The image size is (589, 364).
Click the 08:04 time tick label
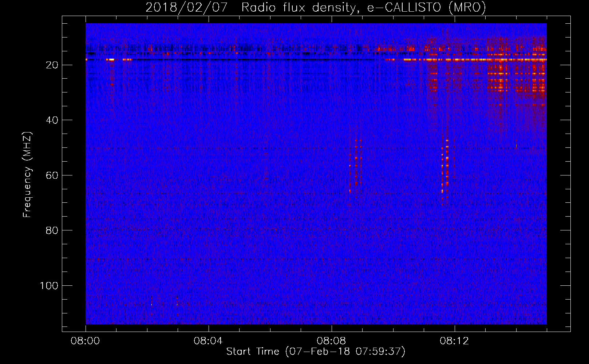click(208, 341)
